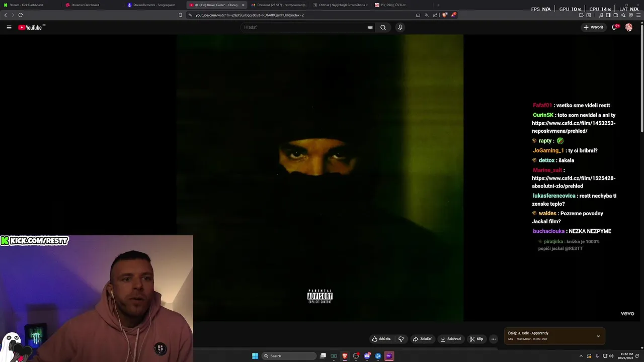Click the Vytvoriť create button

pyautogui.click(x=594, y=28)
